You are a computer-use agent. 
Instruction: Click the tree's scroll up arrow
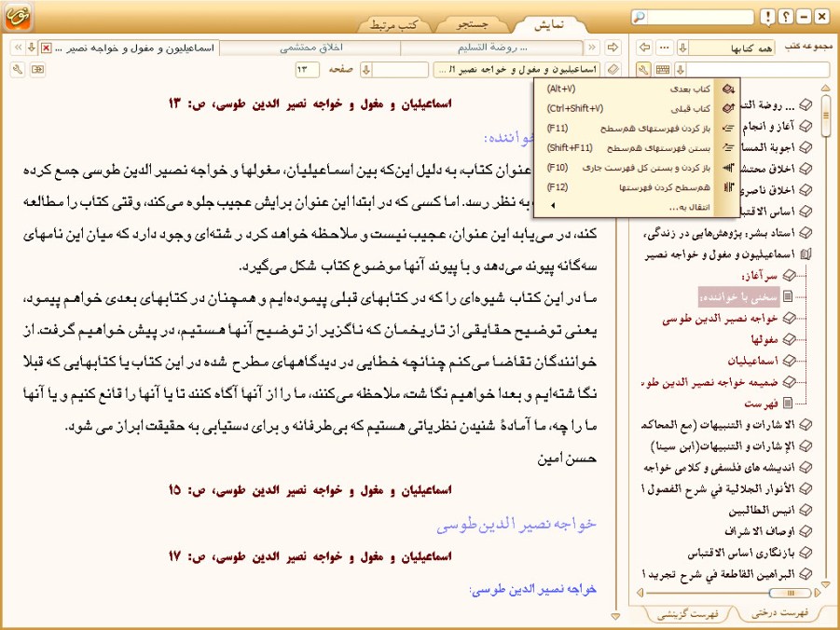(825, 88)
